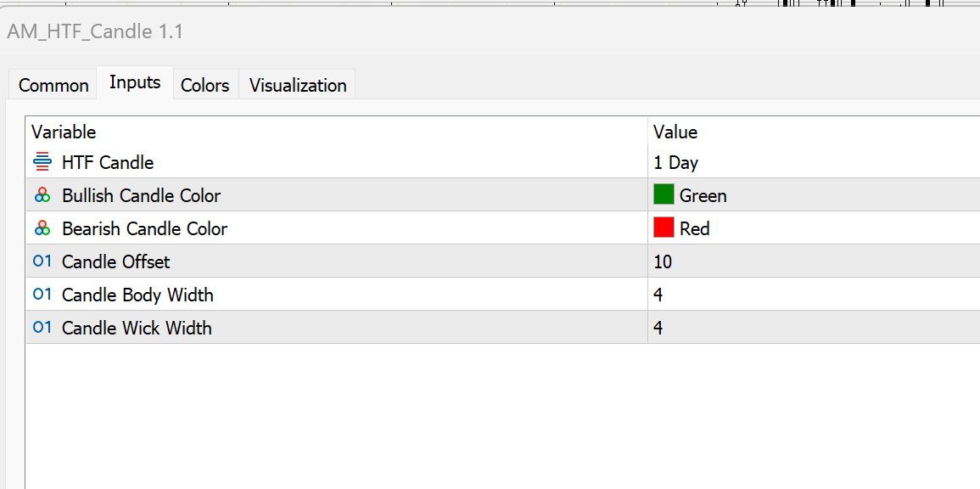980x489 pixels.
Task: Select the Candle Body Width value 4
Action: (658, 295)
